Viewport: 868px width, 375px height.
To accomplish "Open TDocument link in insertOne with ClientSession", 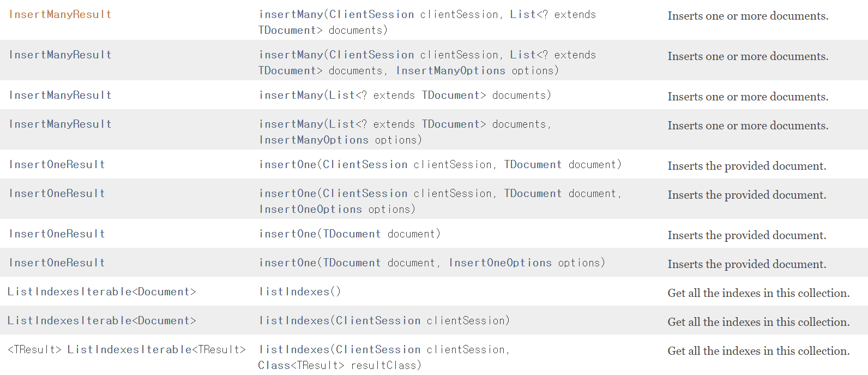I will [x=532, y=164].
